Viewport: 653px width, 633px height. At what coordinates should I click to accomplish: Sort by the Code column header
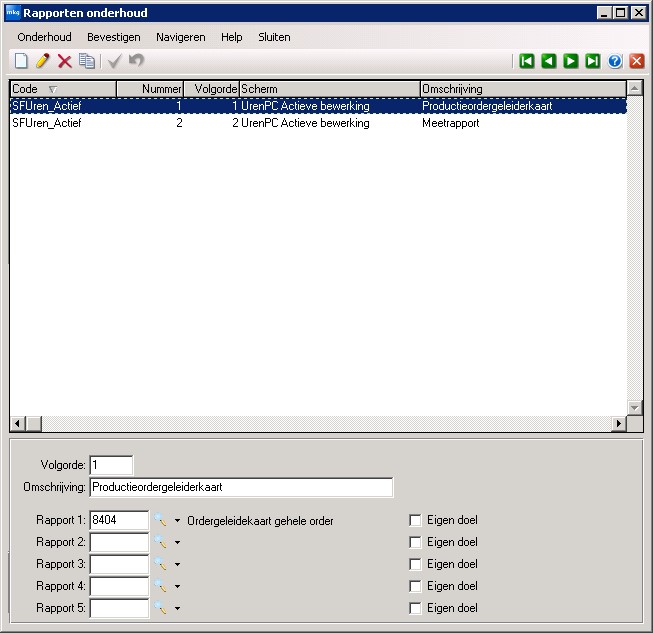pos(63,89)
